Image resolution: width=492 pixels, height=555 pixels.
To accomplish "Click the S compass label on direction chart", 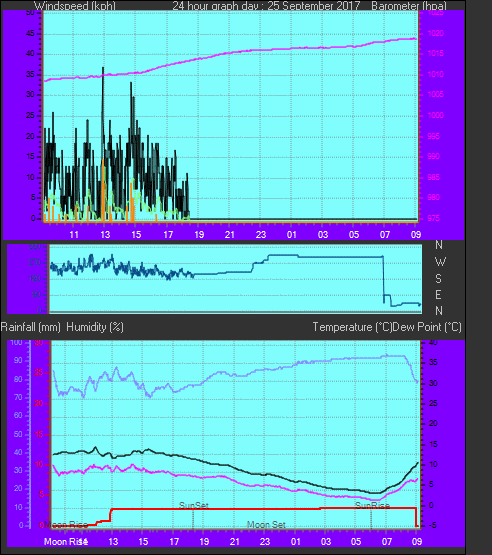I will pos(439,279).
